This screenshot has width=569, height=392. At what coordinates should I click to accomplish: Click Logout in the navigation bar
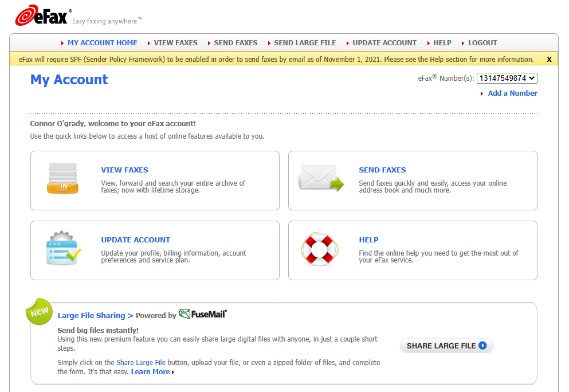(x=482, y=43)
